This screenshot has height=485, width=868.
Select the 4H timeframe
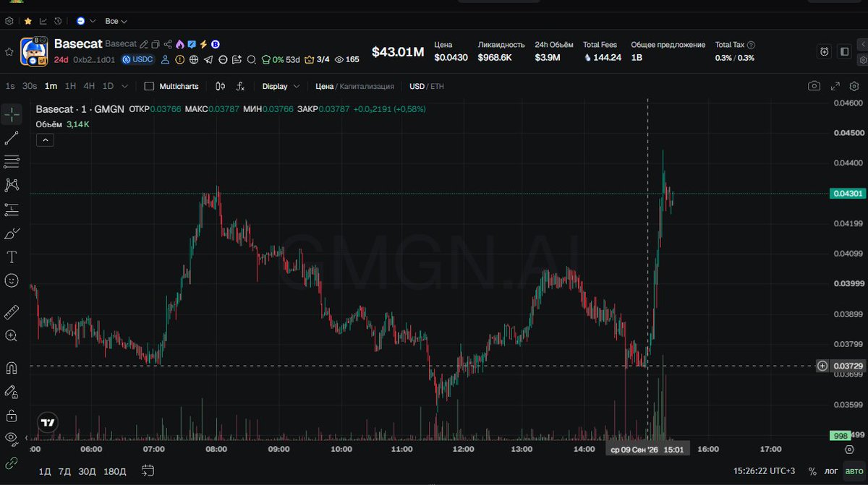click(x=89, y=86)
